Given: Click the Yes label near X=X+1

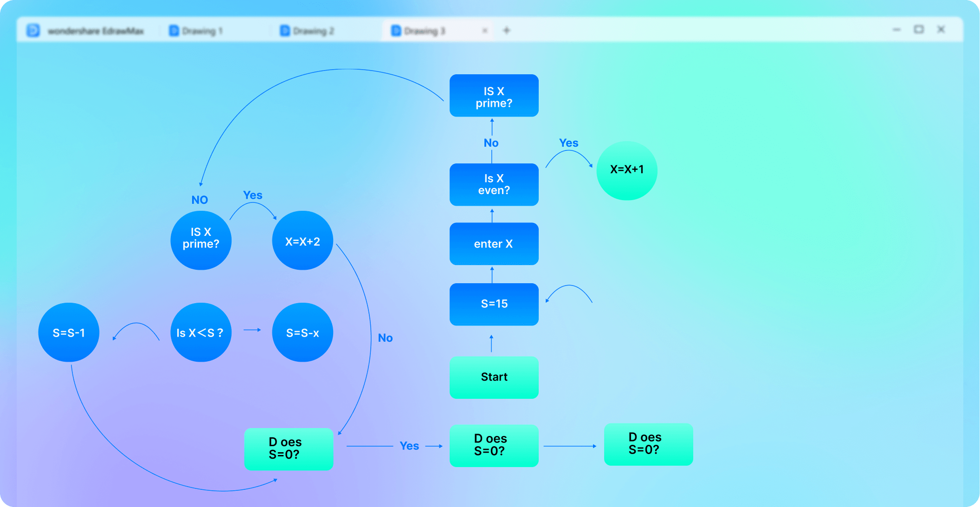Looking at the screenshot, I should (568, 143).
